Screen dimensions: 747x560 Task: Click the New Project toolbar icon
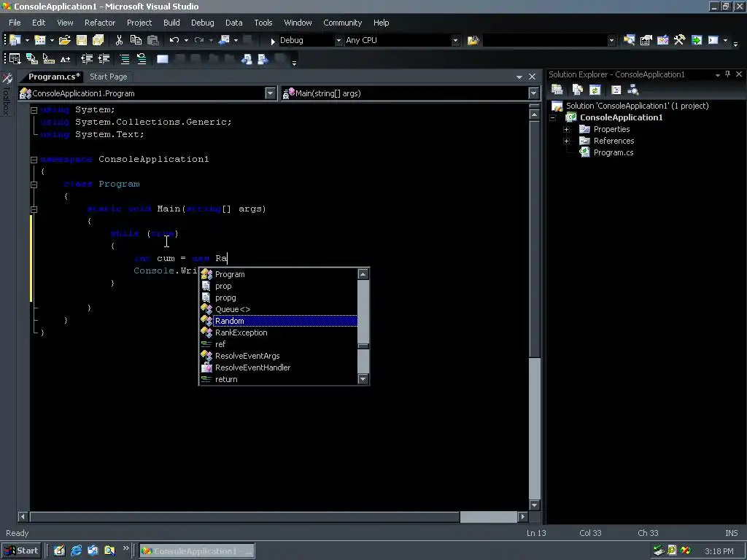[x=15, y=41]
